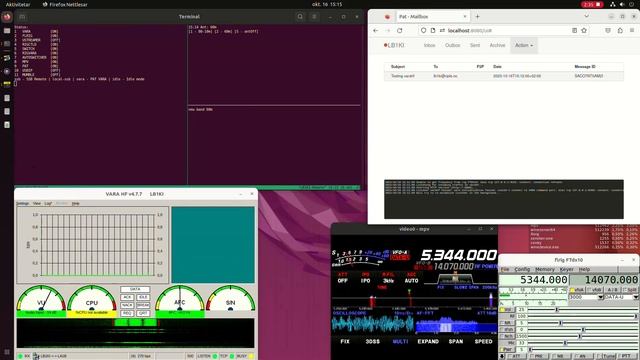Click the LB1KI callsign brand link

[x=394, y=45]
